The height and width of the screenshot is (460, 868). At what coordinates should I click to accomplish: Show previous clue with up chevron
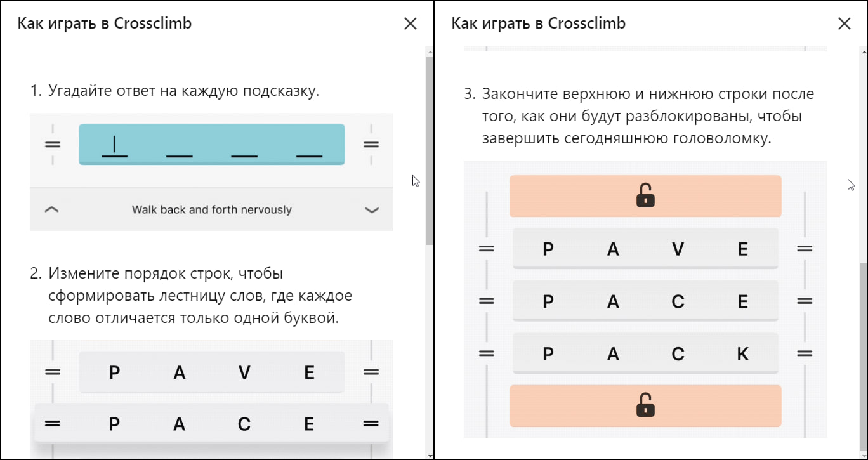(52, 210)
